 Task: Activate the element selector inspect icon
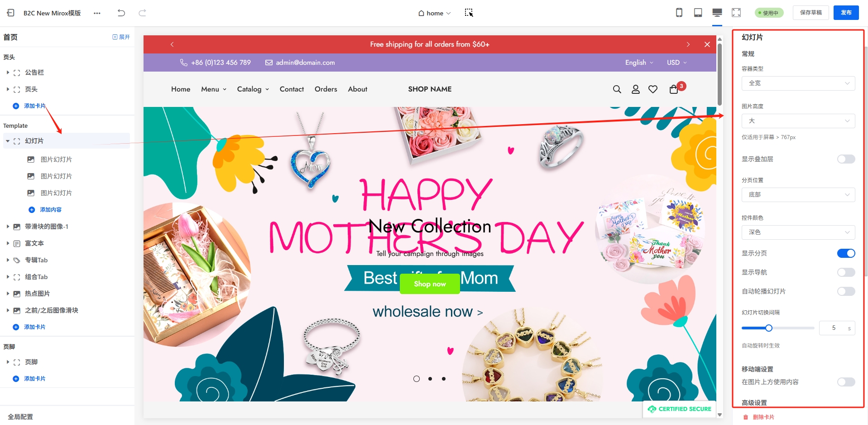click(x=469, y=13)
